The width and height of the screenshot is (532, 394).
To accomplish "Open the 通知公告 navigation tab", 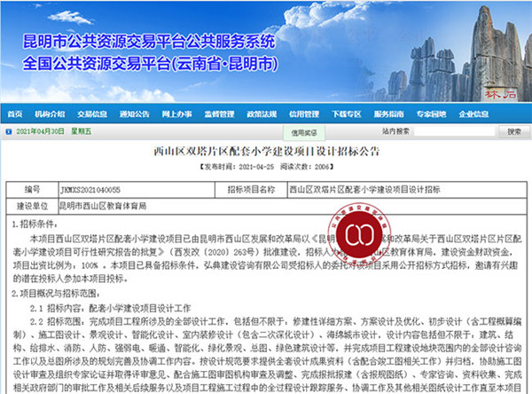I will point(133,114).
